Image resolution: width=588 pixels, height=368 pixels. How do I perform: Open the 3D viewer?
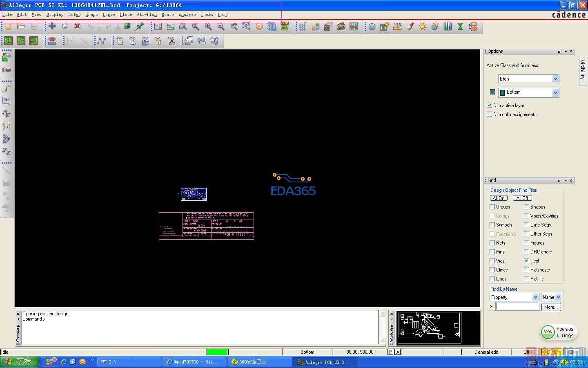coord(272,27)
